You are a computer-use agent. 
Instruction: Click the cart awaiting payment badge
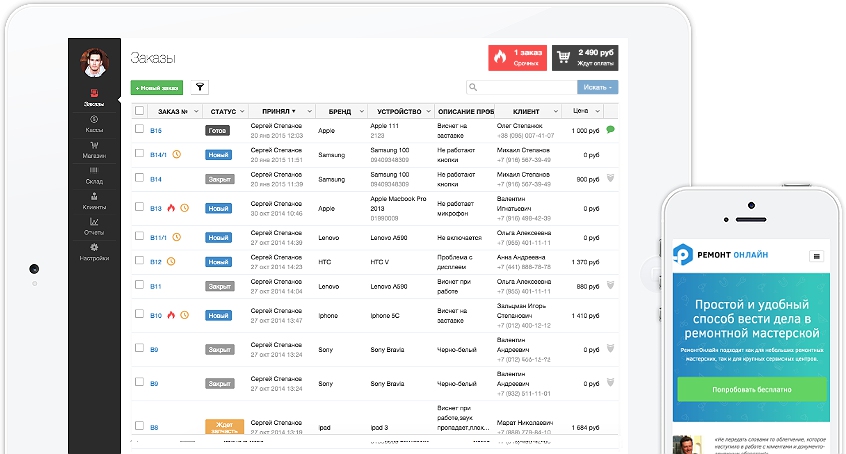click(x=585, y=58)
